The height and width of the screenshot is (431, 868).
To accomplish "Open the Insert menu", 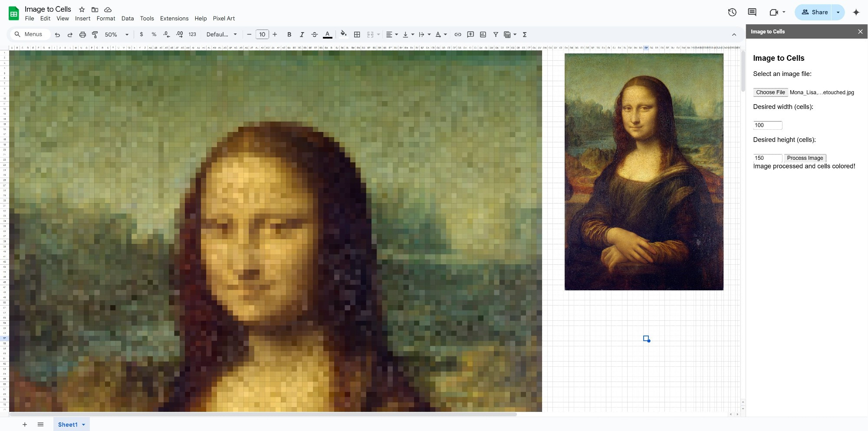I will pos(82,18).
